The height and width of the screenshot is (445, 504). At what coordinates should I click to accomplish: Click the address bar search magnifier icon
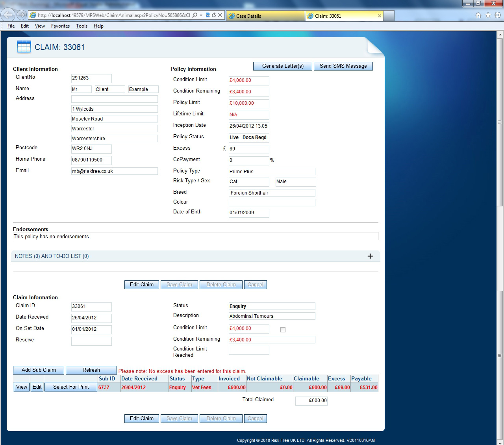(x=195, y=15)
